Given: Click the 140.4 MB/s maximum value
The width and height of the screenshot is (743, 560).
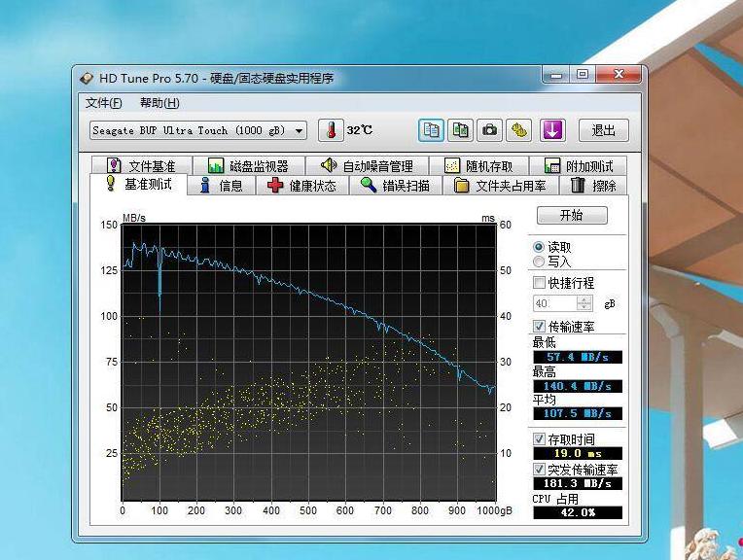Looking at the screenshot, I should pos(578,386).
